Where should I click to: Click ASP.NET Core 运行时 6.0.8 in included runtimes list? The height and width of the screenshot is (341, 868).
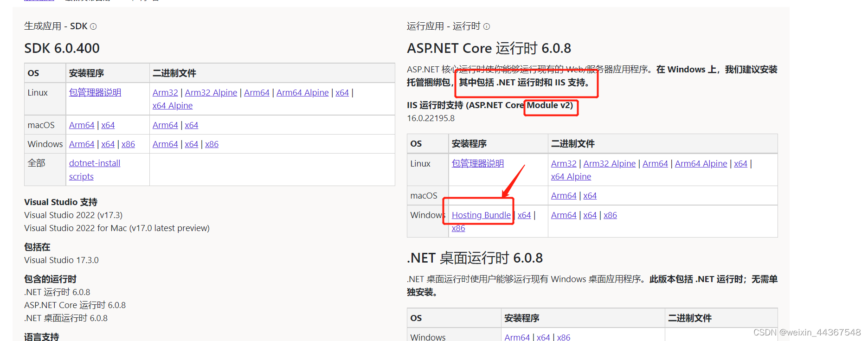coord(75,305)
